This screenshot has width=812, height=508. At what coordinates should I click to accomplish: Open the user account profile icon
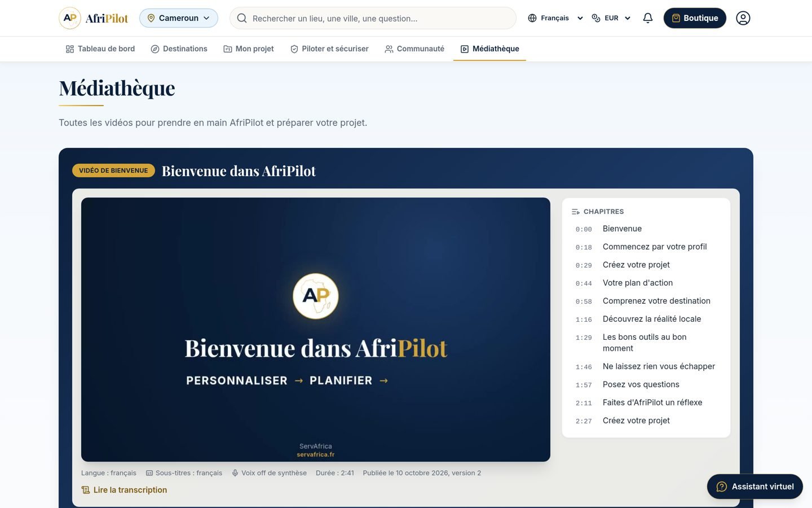[x=743, y=18]
